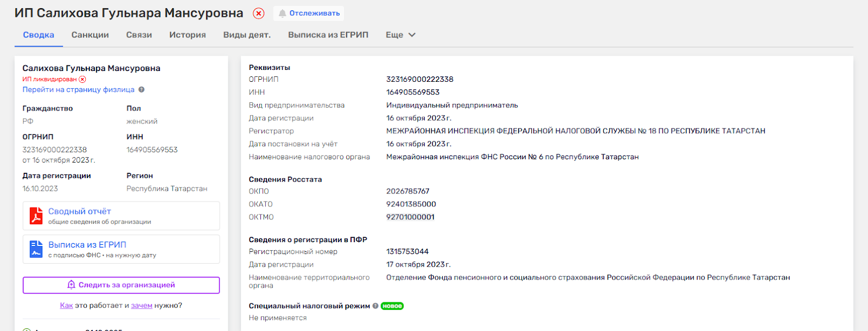Click bell icon in Следить за организацией button

[71, 285]
